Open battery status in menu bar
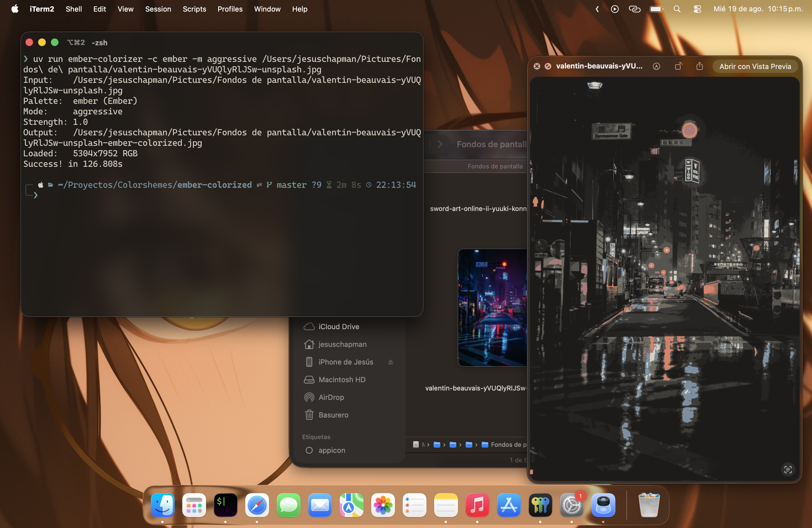812x528 pixels. tap(657, 9)
